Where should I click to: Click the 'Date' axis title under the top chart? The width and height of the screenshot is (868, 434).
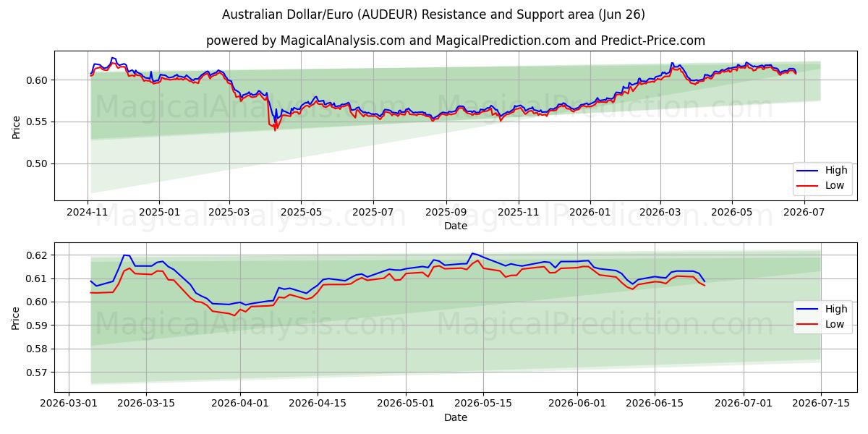pos(456,226)
